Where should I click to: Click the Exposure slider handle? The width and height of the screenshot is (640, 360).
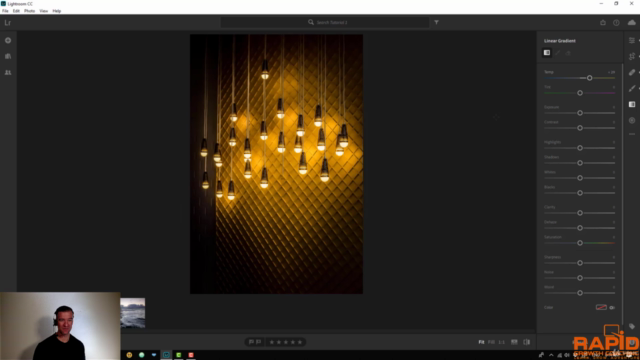click(580, 113)
